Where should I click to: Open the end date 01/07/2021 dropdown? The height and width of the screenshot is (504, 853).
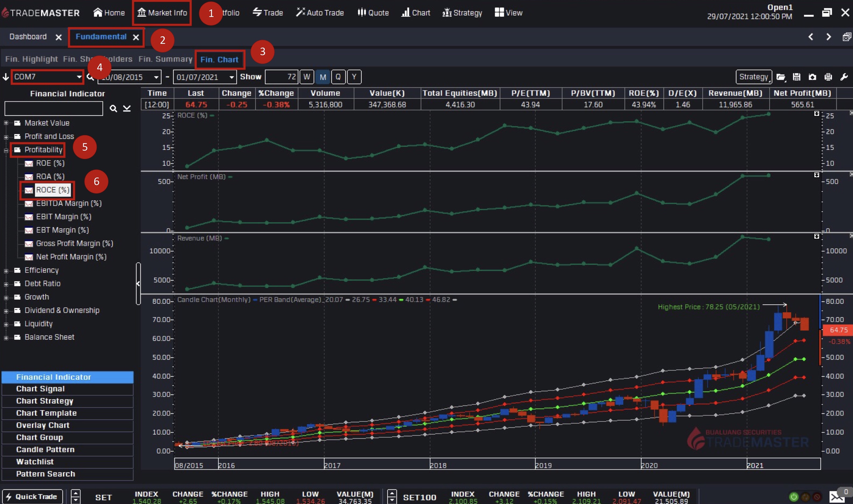coord(232,77)
